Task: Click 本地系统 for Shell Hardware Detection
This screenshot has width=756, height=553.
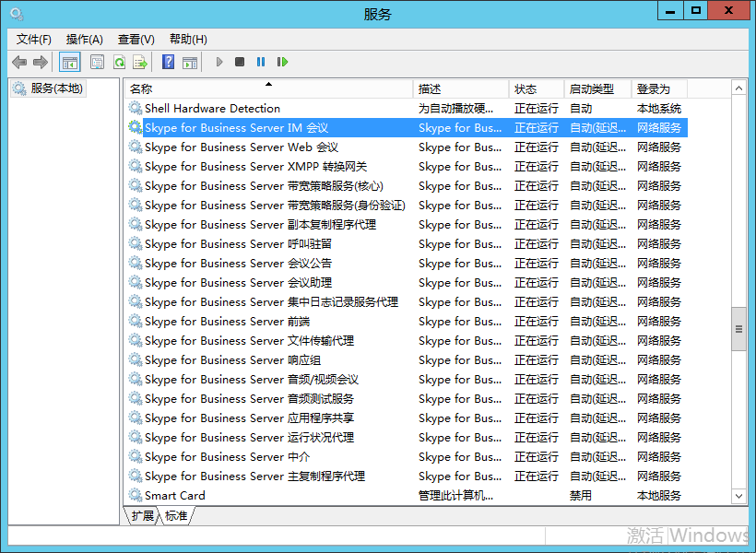Action: click(x=659, y=109)
